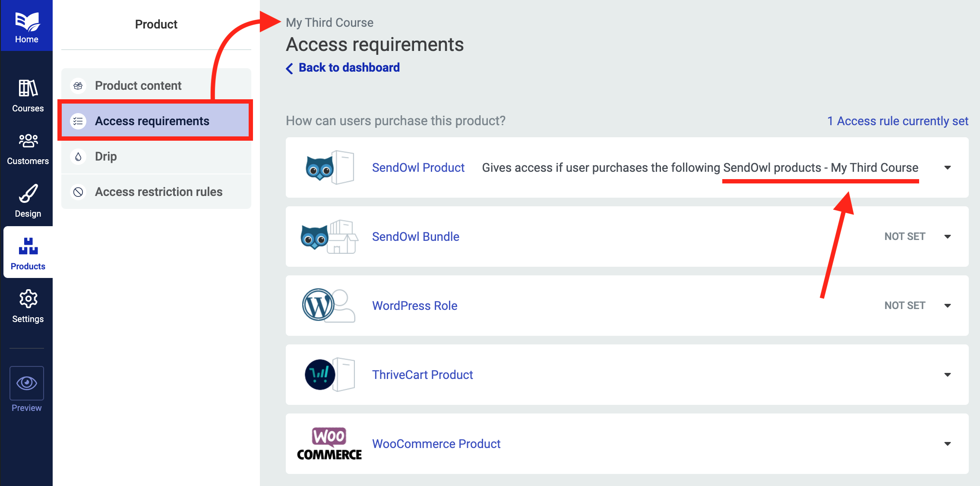980x486 pixels.
Task: Click NOT SET status on WordPress Role row
Action: (904, 306)
